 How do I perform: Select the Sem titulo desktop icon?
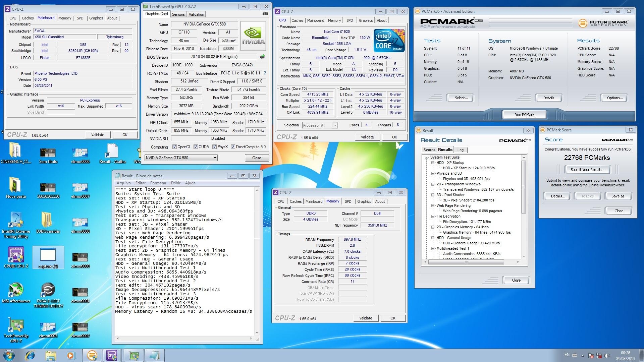point(48,156)
